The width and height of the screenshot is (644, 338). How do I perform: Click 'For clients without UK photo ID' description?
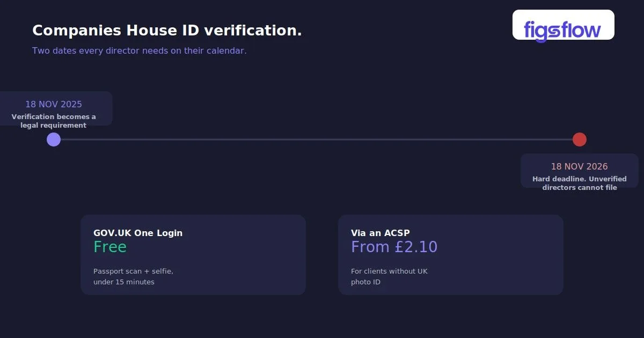(389, 277)
